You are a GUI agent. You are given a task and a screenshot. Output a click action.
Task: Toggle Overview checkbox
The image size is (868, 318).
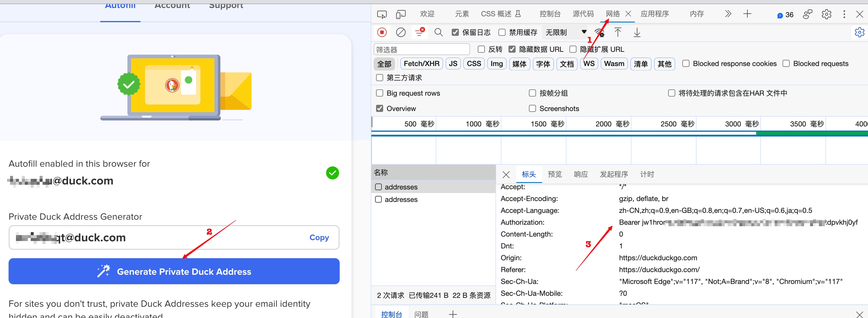379,109
